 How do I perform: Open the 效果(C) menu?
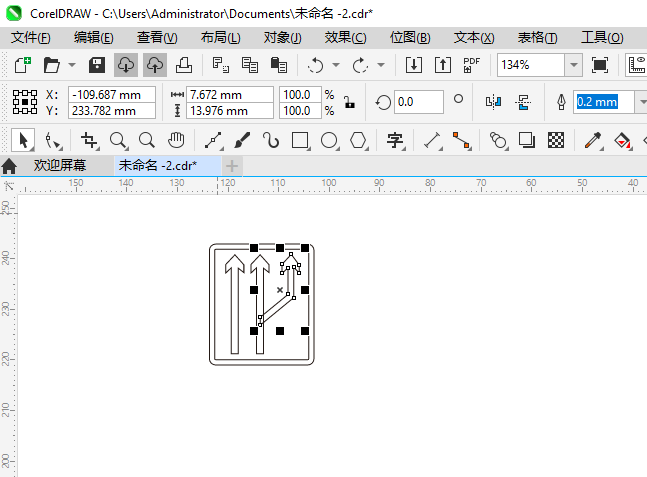point(345,37)
